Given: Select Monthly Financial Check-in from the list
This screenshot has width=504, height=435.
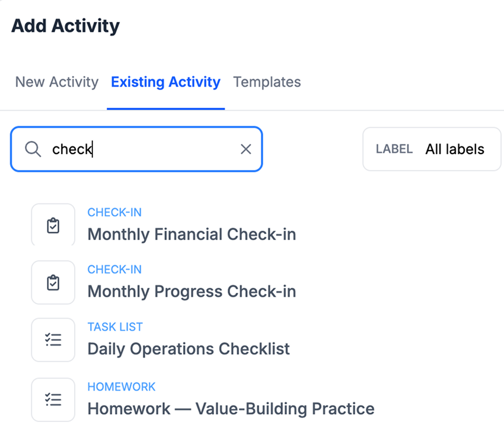Looking at the screenshot, I should pyautogui.click(x=192, y=234).
